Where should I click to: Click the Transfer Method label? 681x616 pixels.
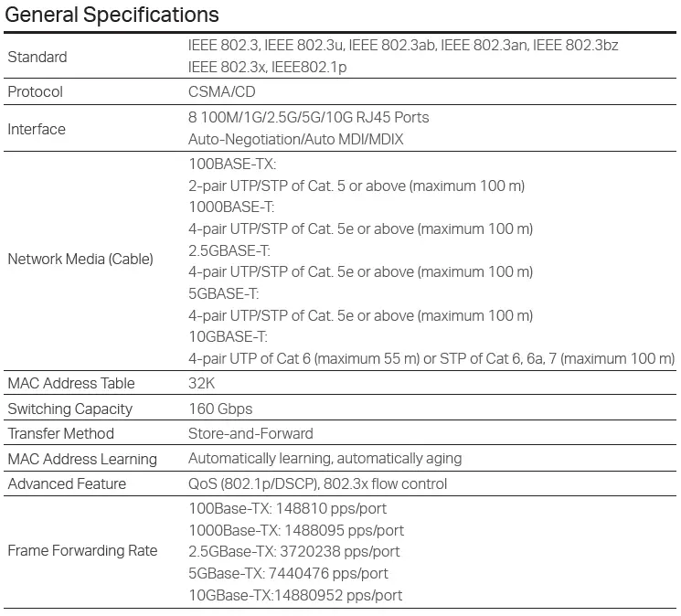click(61, 433)
